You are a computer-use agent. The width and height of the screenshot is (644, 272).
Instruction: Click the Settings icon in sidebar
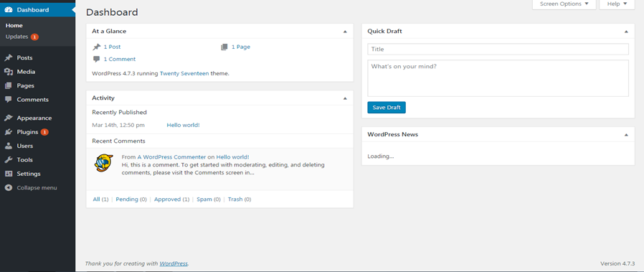tap(8, 174)
